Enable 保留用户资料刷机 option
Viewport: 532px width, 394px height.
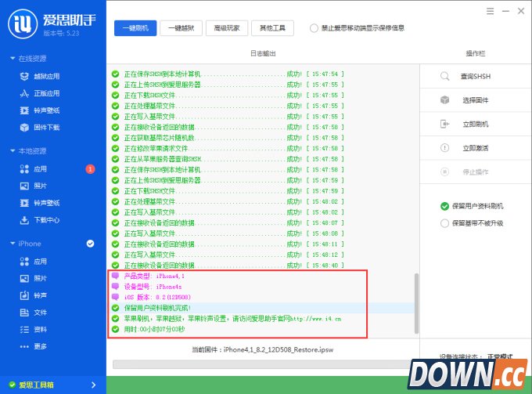point(444,206)
